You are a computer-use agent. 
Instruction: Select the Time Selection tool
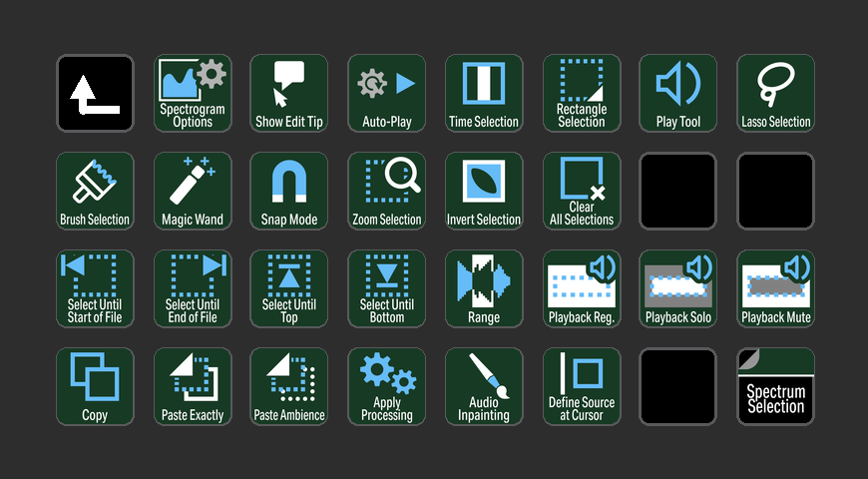484,93
